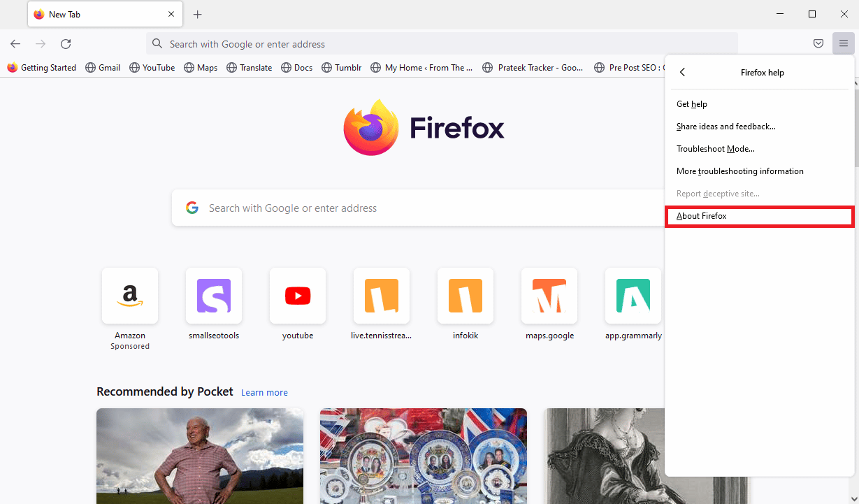This screenshot has height=504, width=859.
Task: Open the YouTube bookmark
Action: (x=152, y=68)
